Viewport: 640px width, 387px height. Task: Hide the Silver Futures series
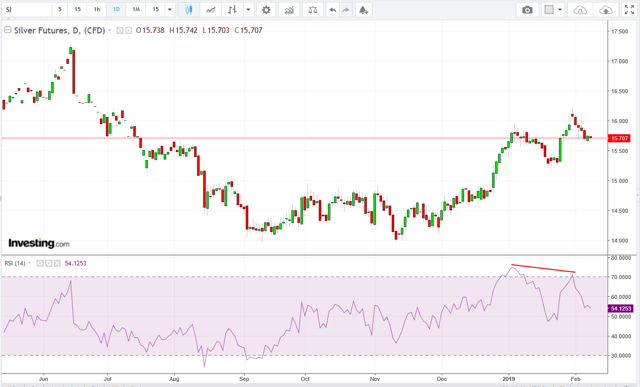(120, 30)
